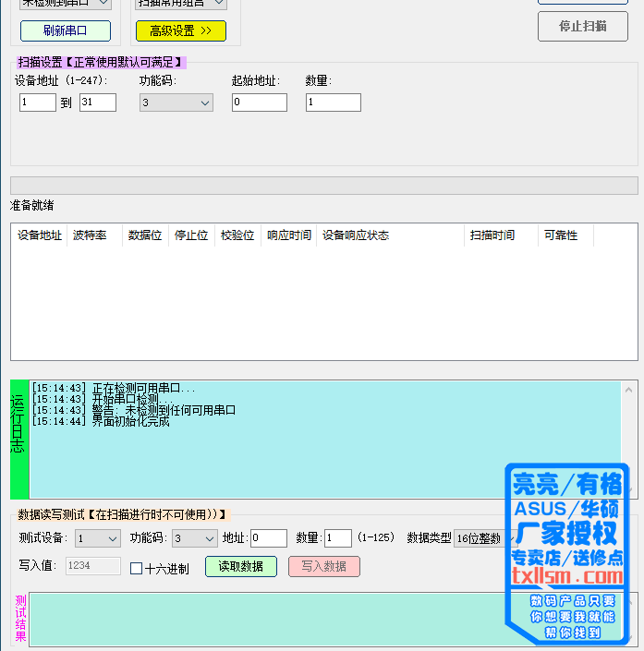Sort by 波特率 column header

(90, 235)
